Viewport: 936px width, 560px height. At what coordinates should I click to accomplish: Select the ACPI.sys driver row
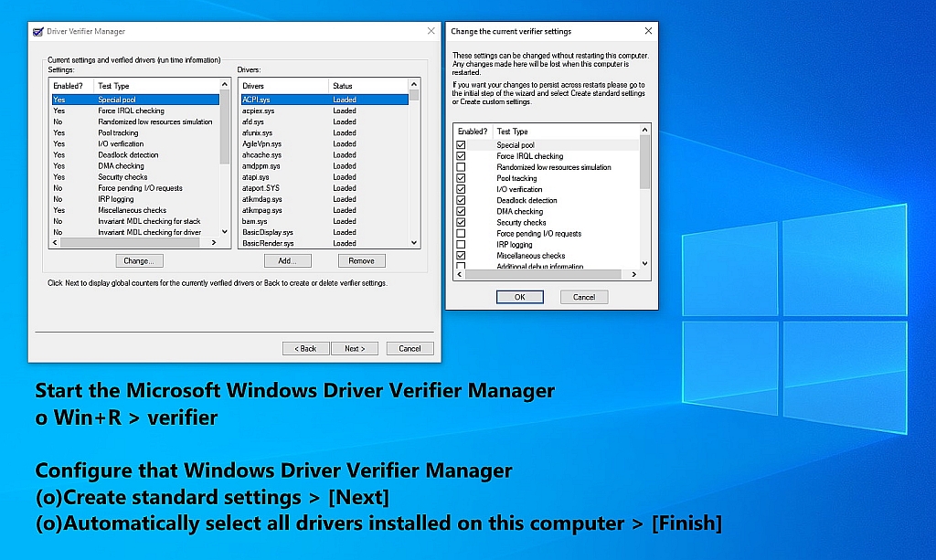(324, 100)
